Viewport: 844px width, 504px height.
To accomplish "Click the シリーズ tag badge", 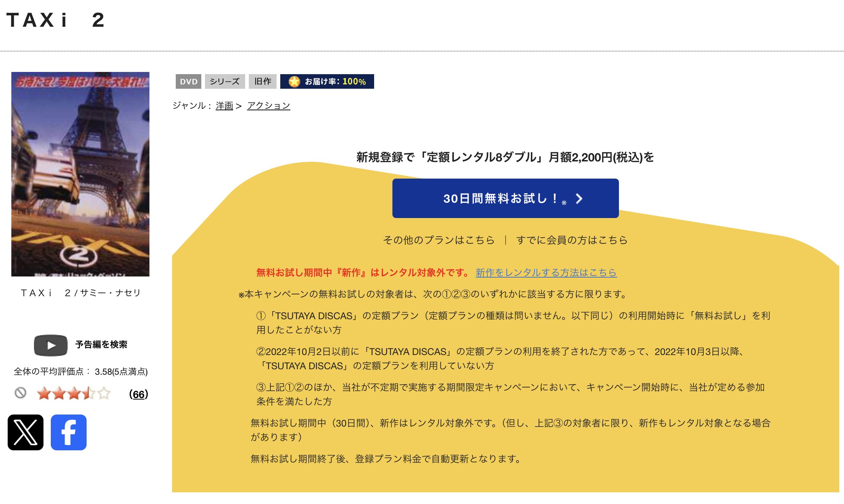I will coord(225,81).
